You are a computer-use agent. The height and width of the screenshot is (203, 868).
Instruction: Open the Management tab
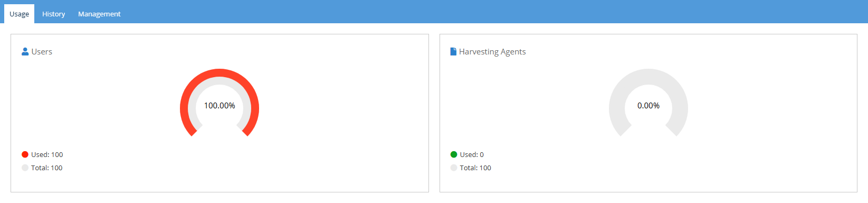(x=99, y=14)
